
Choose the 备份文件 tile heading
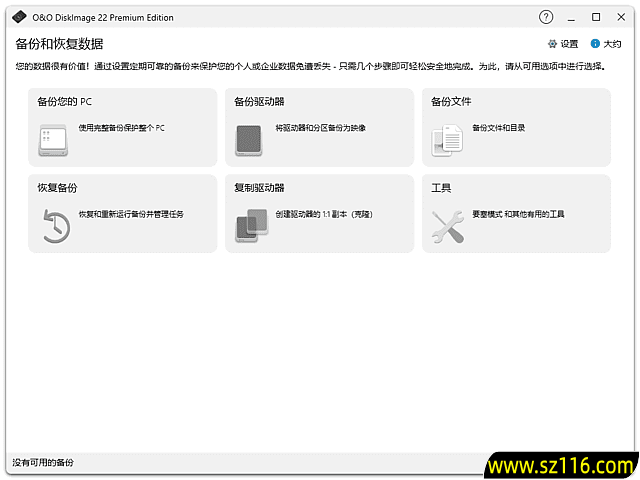click(x=451, y=102)
